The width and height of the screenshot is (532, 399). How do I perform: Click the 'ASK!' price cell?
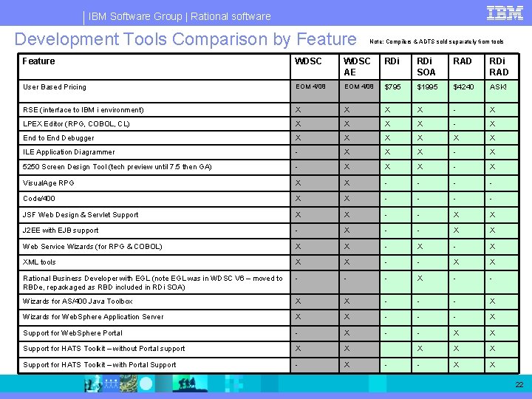pos(498,87)
